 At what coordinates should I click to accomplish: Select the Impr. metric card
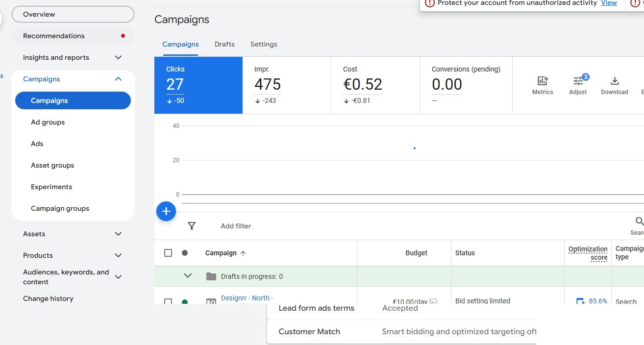[x=287, y=85]
